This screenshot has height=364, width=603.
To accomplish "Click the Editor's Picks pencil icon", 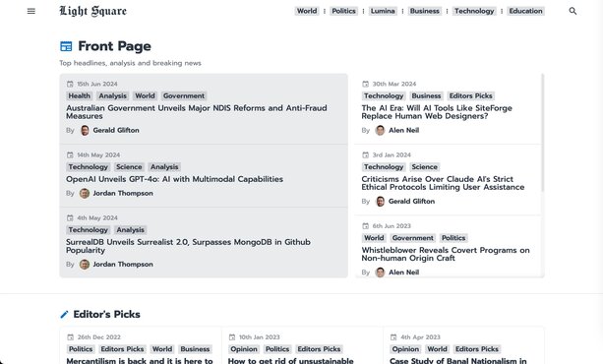I will click(x=64, y=315).
